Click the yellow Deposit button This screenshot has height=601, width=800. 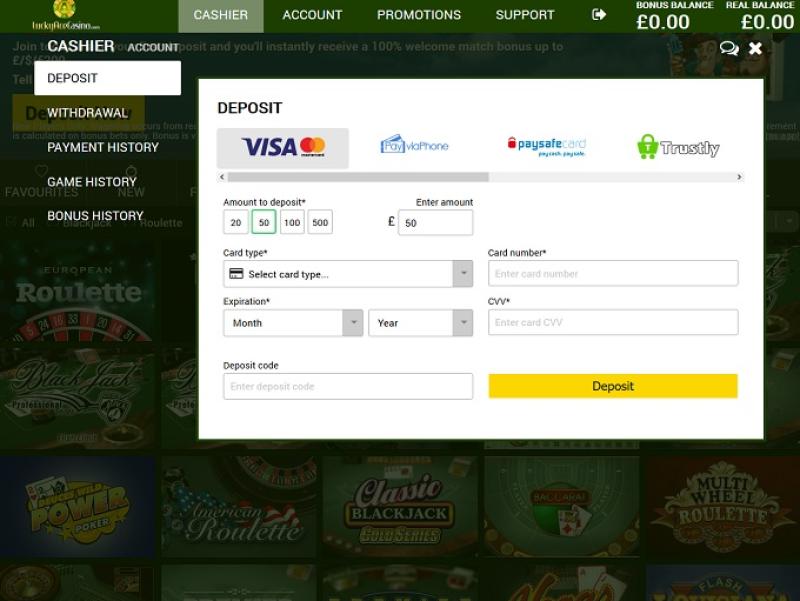pos(613,386)
